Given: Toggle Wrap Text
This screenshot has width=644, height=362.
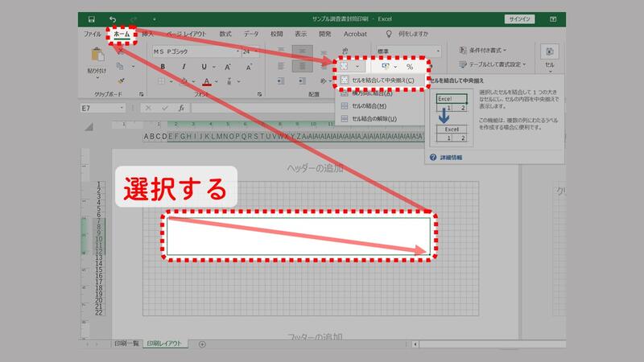Looking at the screenshot, I should click(x=345, y=51).
